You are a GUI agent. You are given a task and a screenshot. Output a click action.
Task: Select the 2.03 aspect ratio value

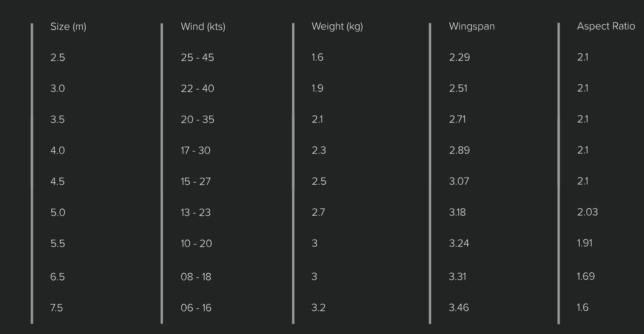(x=587, y=212)
